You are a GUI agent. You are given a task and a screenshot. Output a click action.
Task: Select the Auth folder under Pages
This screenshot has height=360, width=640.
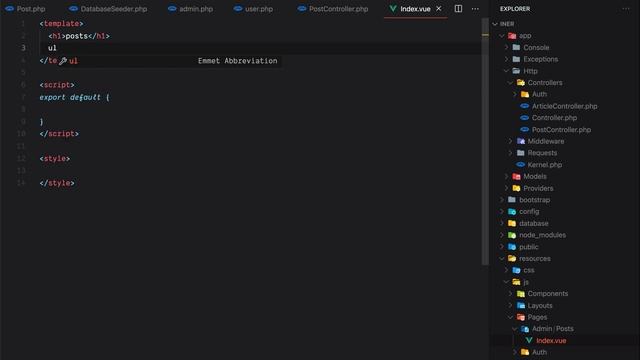click(539, 352)
